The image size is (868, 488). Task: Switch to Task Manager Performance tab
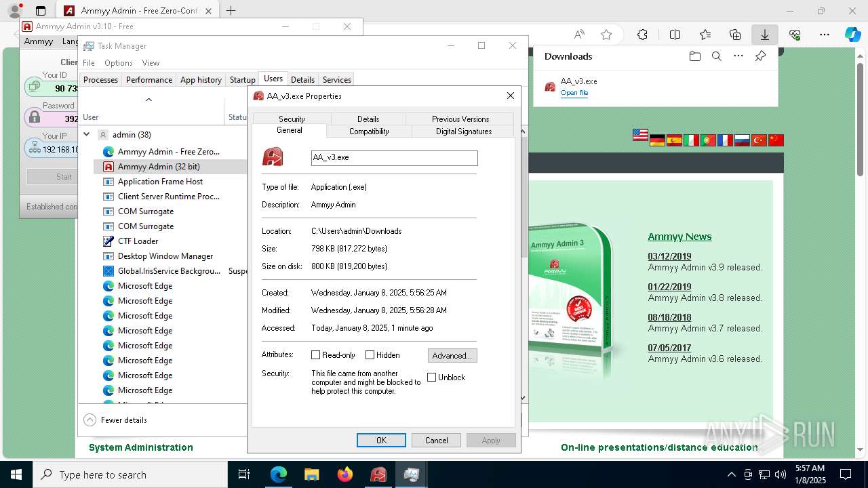pyautogui.click(x=149, y=79)
